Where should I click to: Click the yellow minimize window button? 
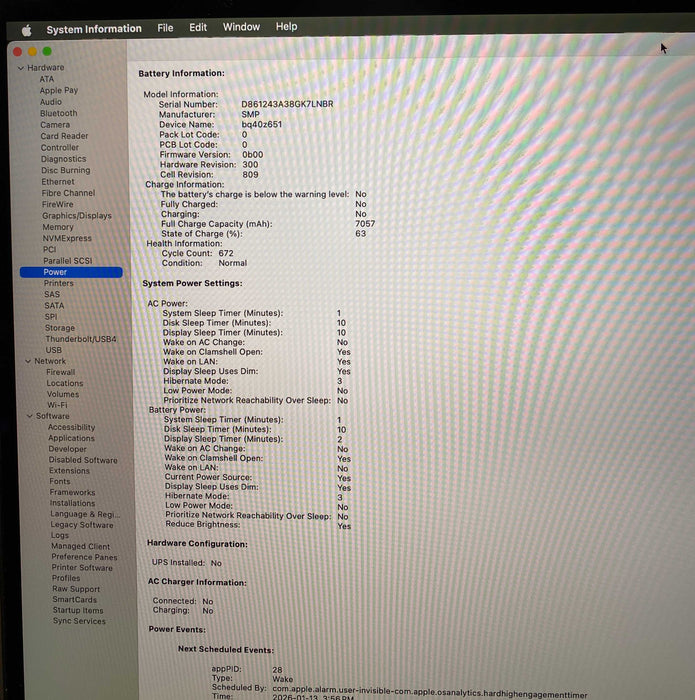pos(32,51)
